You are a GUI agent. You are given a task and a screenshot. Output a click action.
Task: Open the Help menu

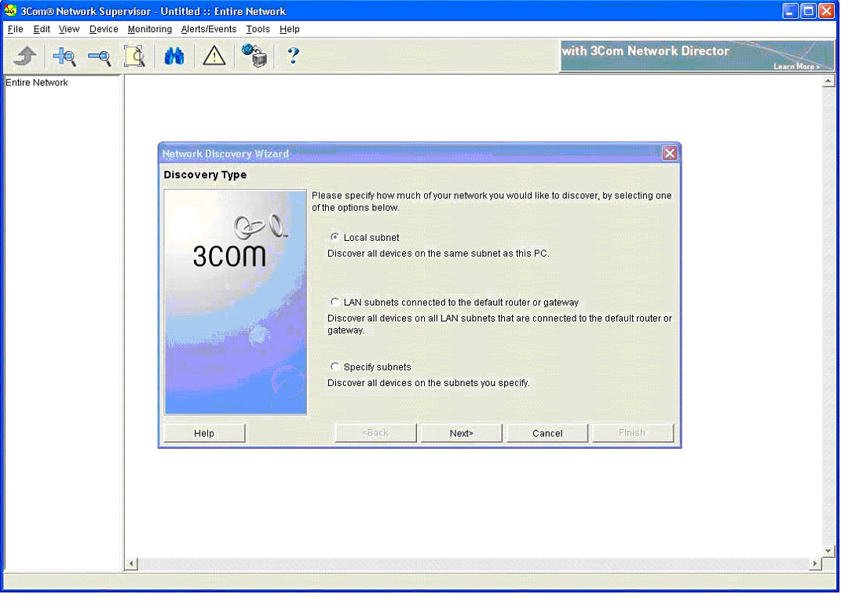(x=289, y=29)
